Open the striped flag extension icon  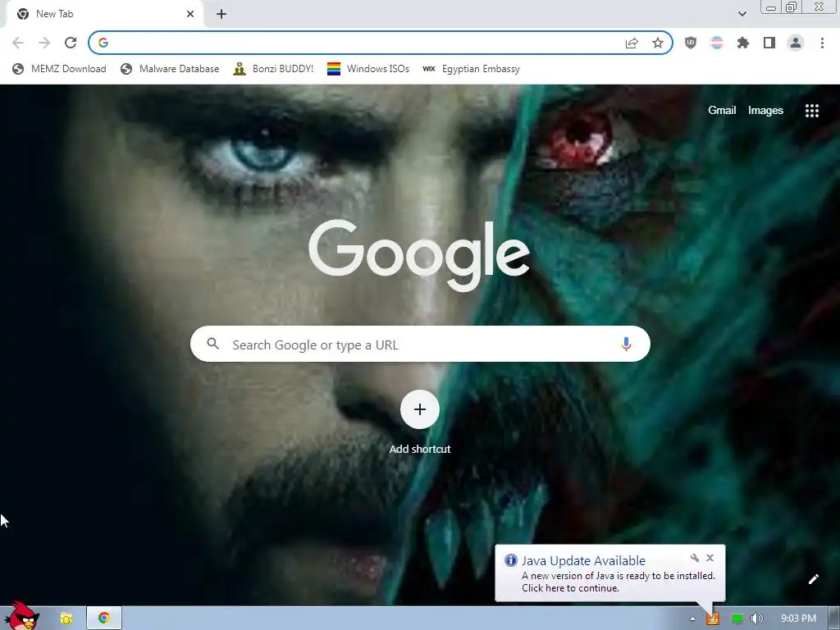tap(717, 43)
